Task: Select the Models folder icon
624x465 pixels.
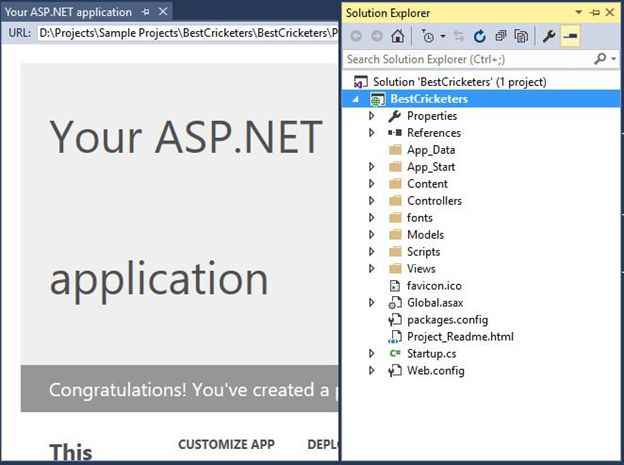Action: coord(395,234)
